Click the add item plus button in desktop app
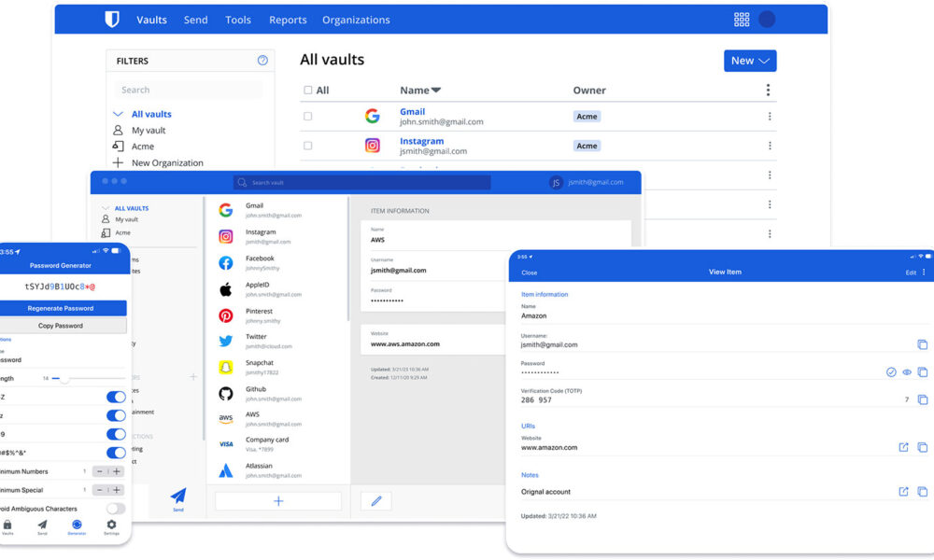The height and width of the screenshot is (560, 934). click(x=278, y=501)
